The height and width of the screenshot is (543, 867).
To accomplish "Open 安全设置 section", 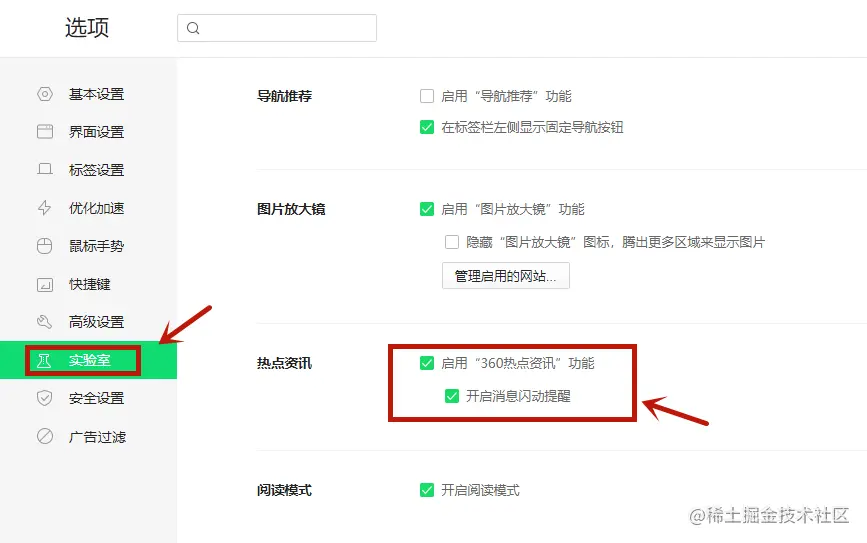I will click(88, 398).
